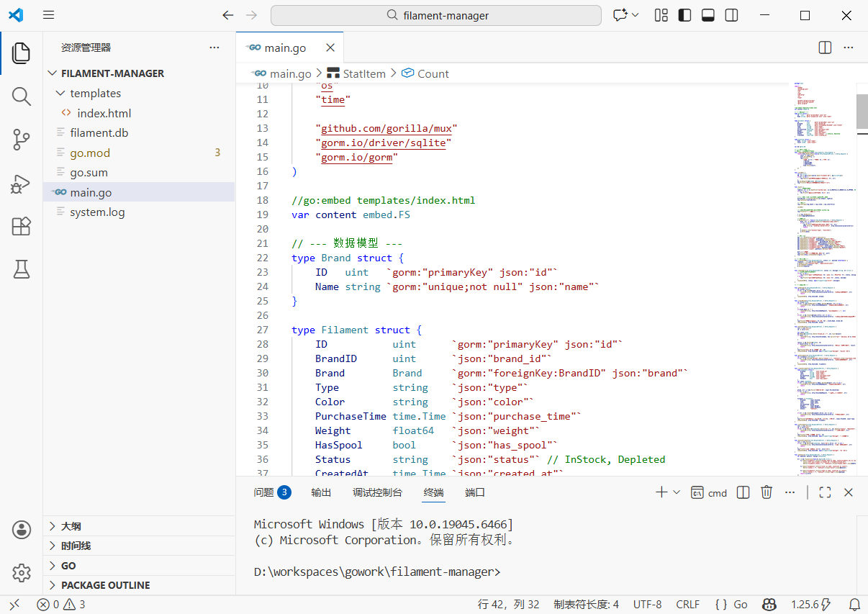Viewport: 868px width, 614px height.
Task: Open go.mod file in explorer
Action: [90, 153]
